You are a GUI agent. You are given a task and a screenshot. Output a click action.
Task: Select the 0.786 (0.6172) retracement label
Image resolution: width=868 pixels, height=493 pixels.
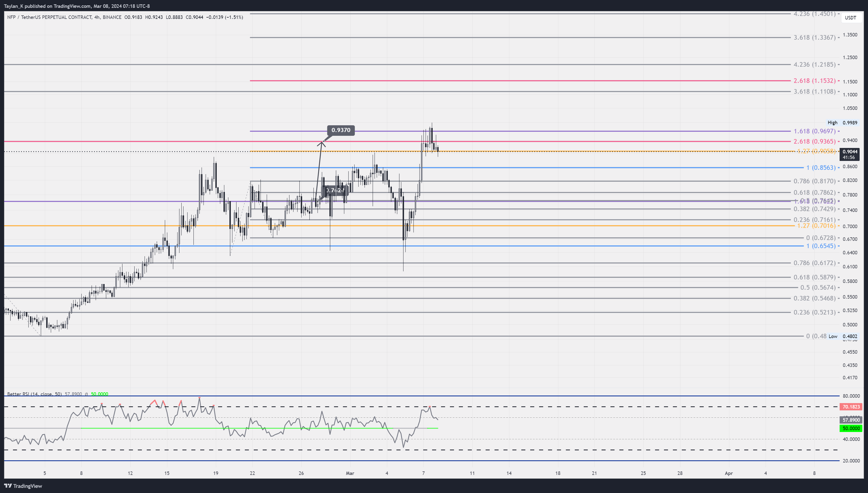pos(815,263)
